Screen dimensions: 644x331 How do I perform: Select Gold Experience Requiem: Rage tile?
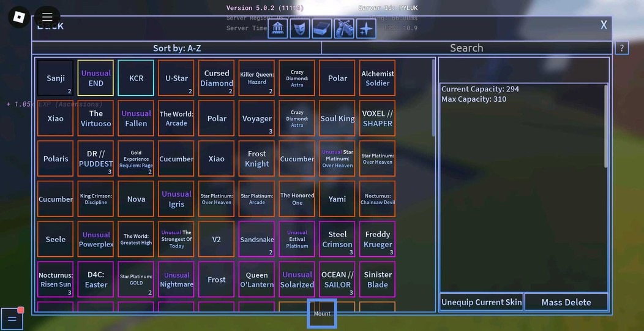click(x=136, y=159)
